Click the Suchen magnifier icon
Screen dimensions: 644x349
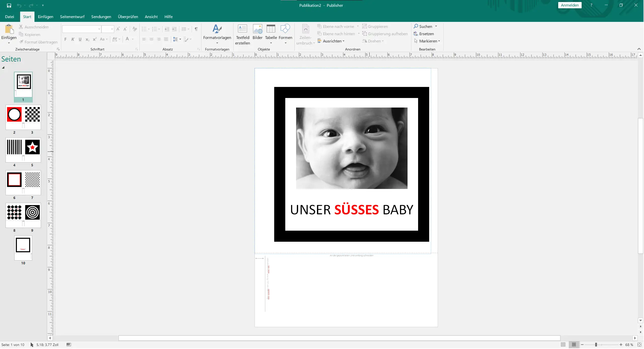click(x=416, y=26)
